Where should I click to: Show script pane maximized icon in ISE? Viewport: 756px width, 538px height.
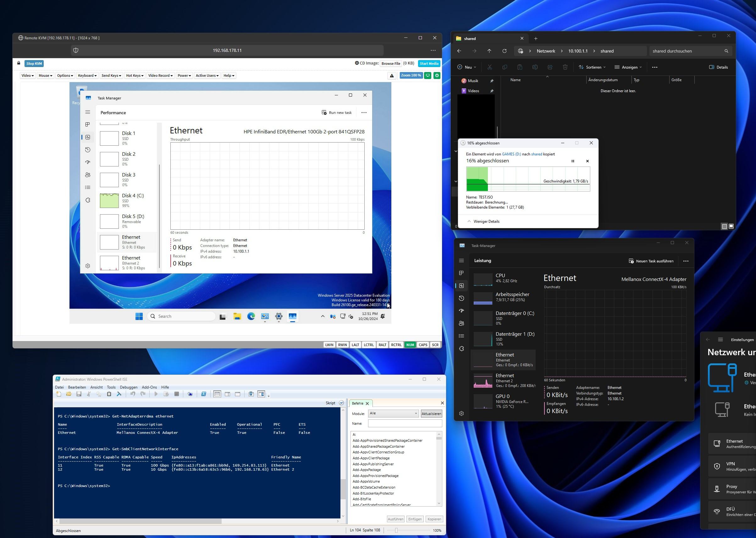coord(238,394)
